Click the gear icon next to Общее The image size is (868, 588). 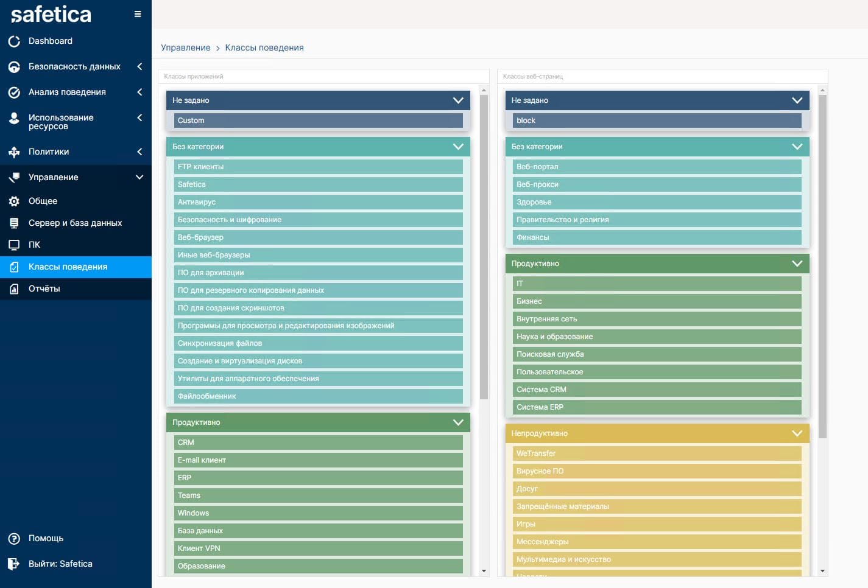14,201
